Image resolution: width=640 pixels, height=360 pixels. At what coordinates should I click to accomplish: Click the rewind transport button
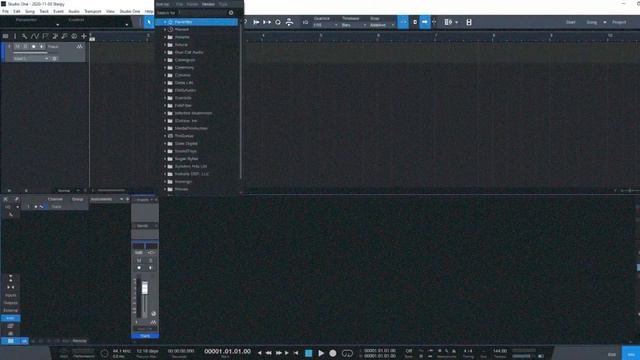tap(269, 353)
